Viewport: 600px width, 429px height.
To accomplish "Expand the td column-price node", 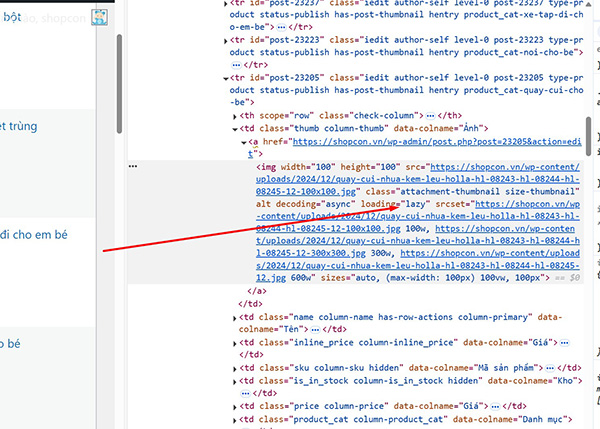I will [235, 407].
